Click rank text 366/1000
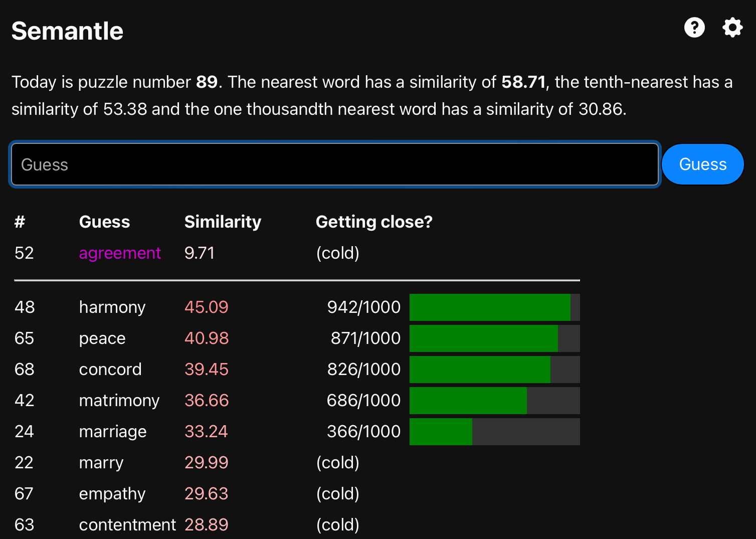Screen dimensions: 756x539 (364, 432)
